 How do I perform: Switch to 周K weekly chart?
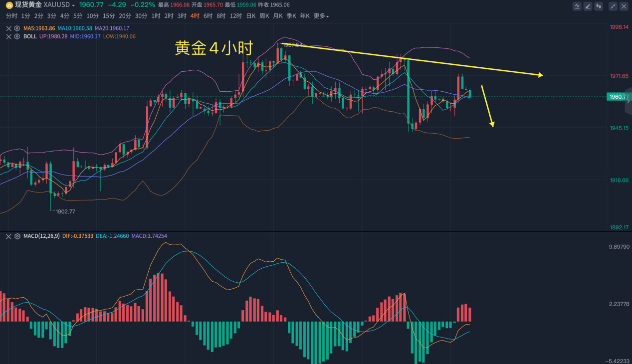[264, 16]
